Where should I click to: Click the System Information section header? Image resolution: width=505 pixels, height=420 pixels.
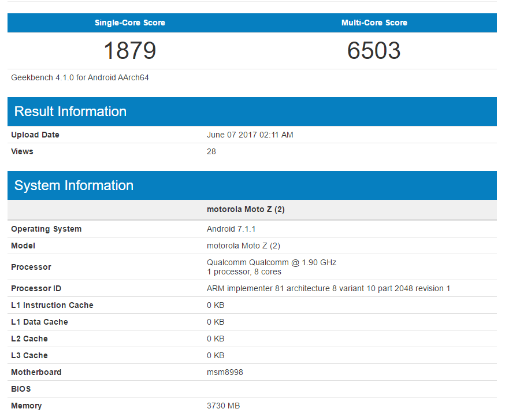(x=73, y=185)
